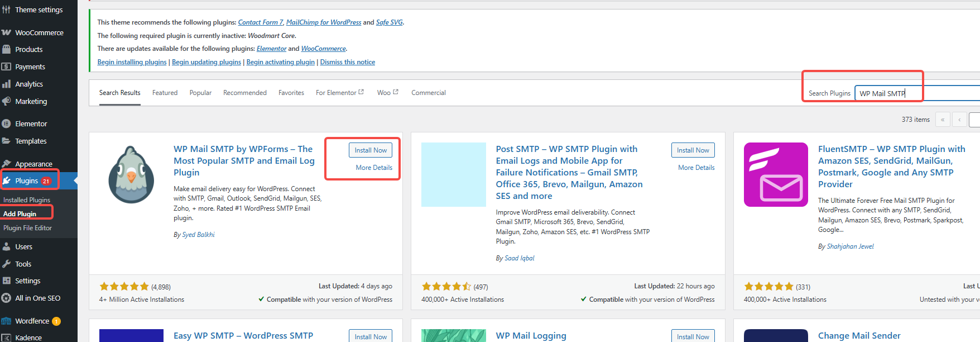Image resolution: width=980 pixels, height=342 pixels.
Task: Open the FluentSMTP plugin icon
Action: click(775, 174)
